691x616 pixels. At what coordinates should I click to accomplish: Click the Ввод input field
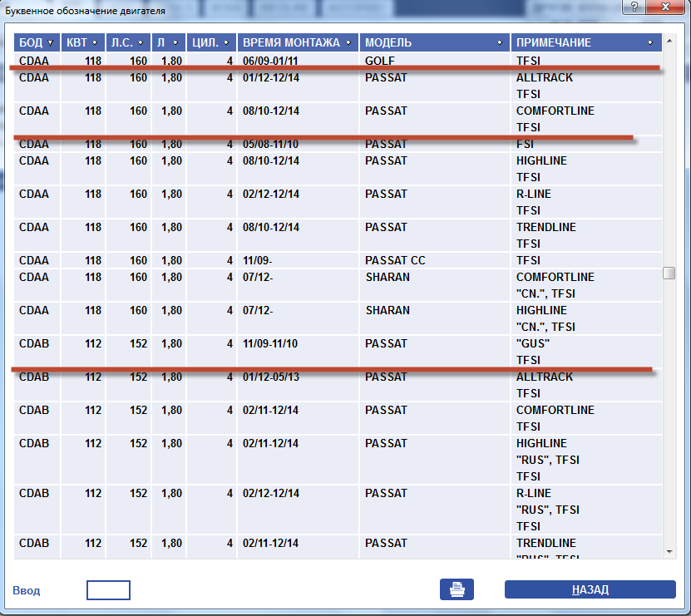click(x=108, y=590)
